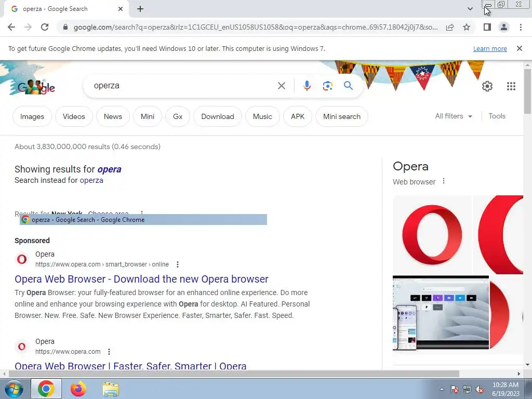Screen dimensions: 532x399
Task: Open Opera Web Browser download ad link
Action: pos(141,279)
